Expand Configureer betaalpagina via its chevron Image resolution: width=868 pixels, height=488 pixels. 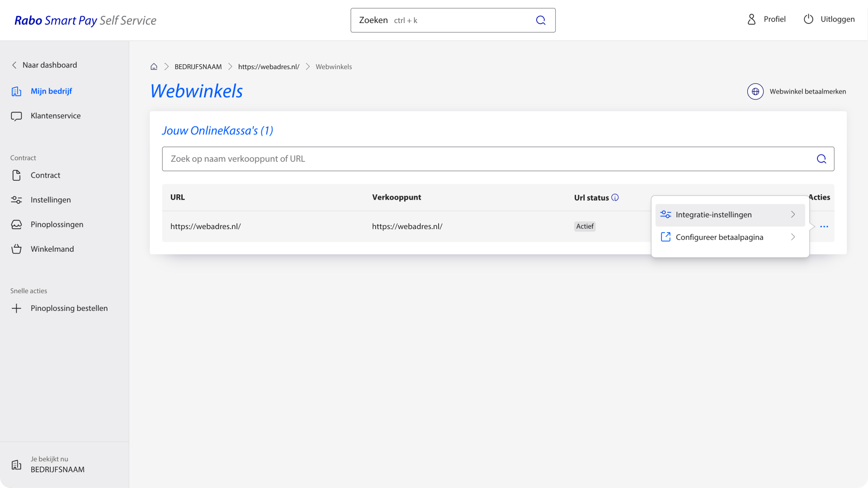793,237
